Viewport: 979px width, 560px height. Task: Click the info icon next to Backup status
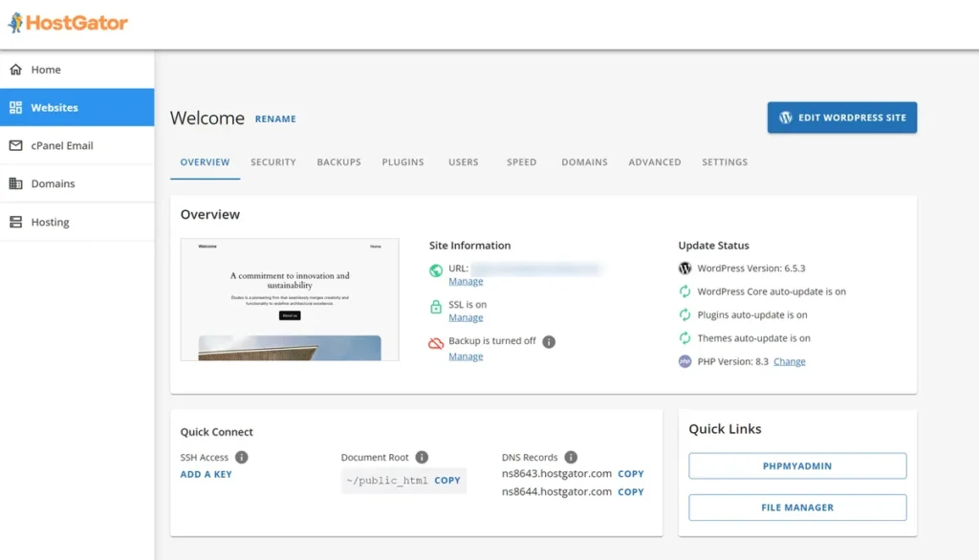(x=549, y=341)
